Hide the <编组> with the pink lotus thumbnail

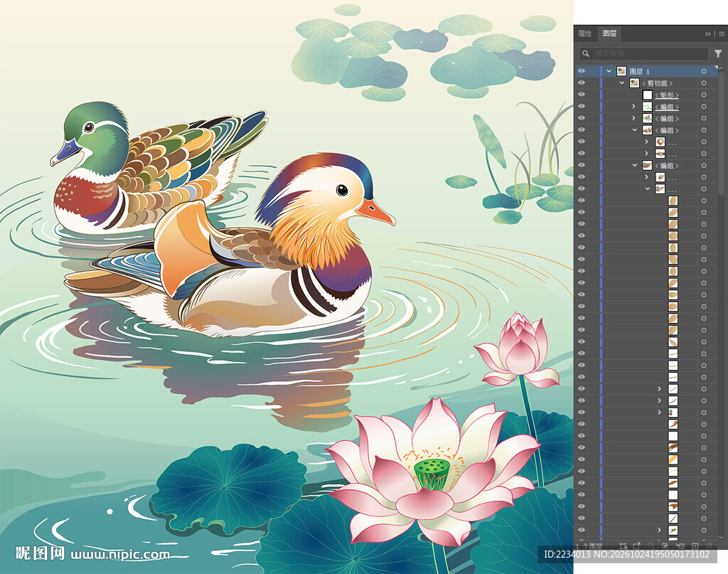tap(582, 118)
